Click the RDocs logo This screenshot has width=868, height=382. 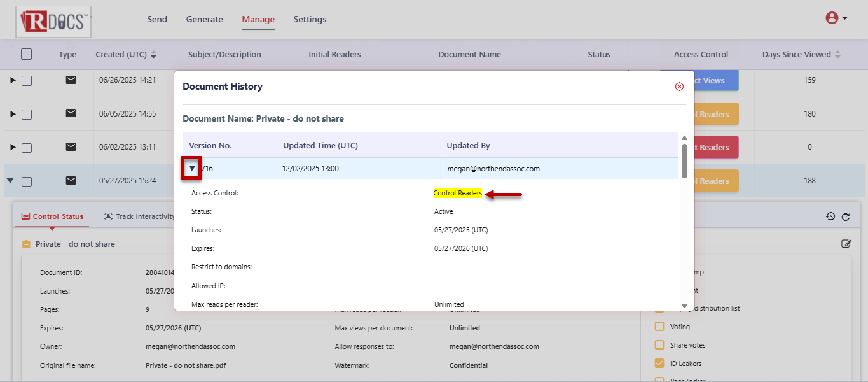click(53, 21)
